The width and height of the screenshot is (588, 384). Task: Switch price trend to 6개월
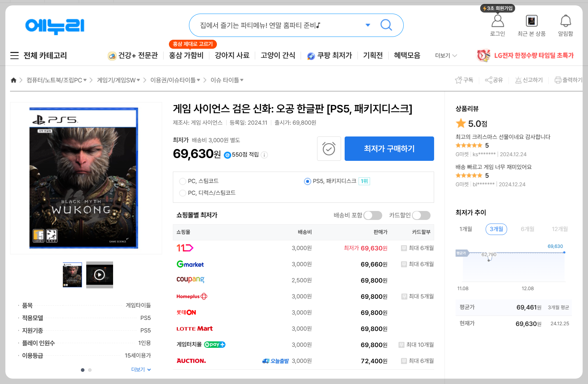[528, 229]
